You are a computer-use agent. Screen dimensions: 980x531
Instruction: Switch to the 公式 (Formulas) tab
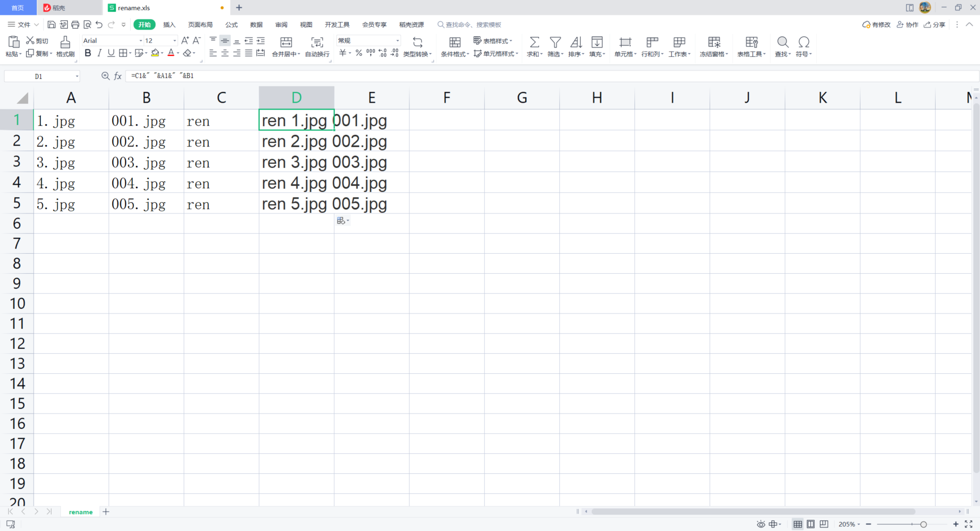(231, 25)
